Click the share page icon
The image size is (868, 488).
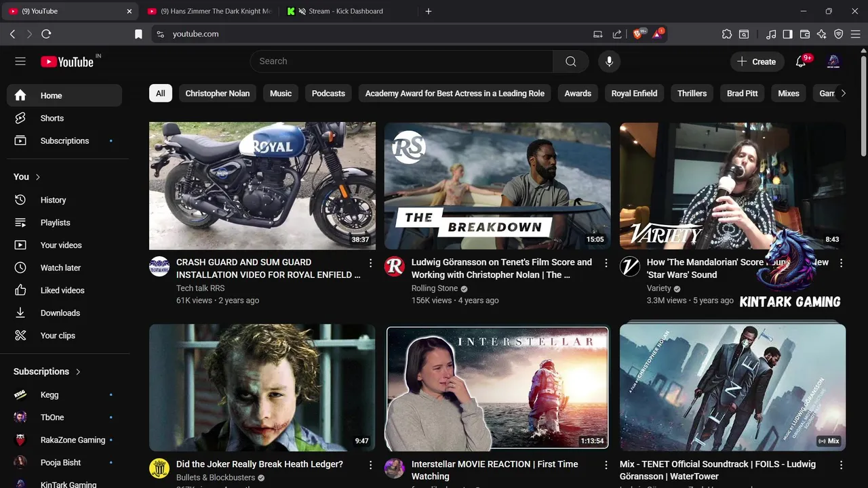[617, 34]
